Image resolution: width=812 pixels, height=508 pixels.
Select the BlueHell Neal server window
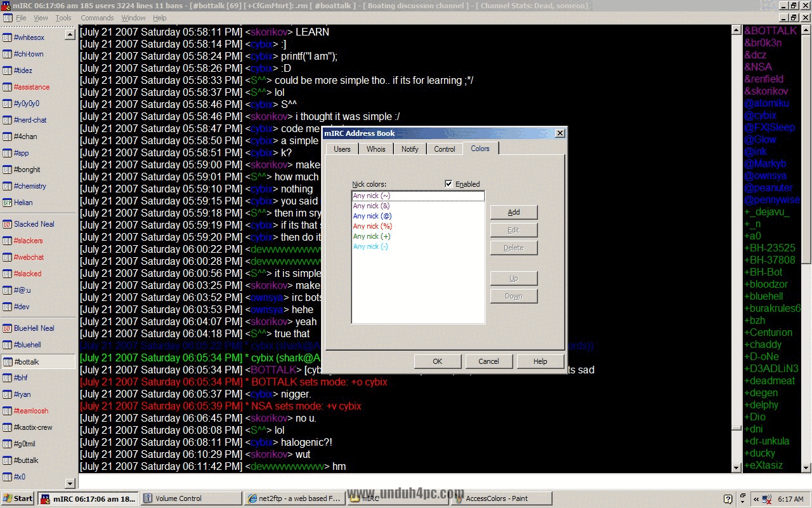(38, 328)
